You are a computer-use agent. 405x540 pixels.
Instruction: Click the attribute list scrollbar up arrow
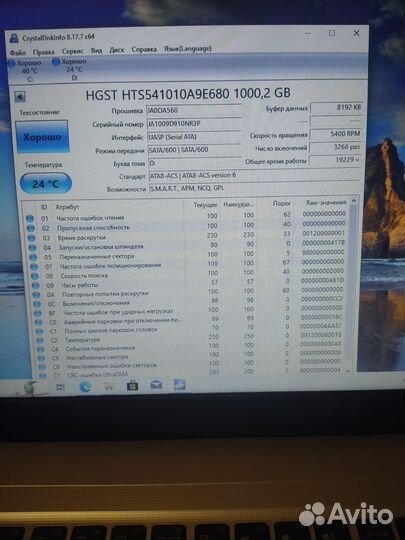point(353,200)
